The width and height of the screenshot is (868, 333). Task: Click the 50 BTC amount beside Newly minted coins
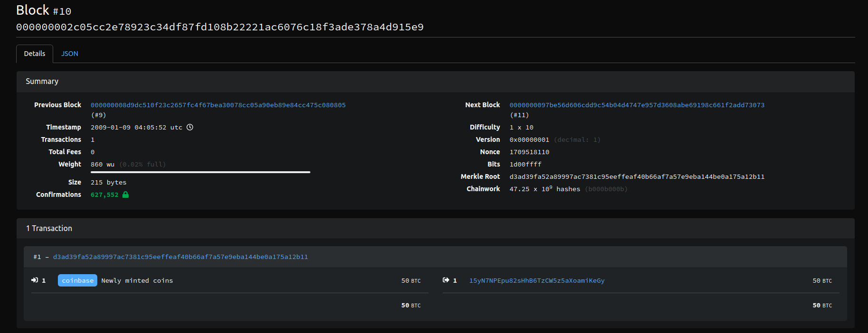pyautogui.click(x=411, y=281)
